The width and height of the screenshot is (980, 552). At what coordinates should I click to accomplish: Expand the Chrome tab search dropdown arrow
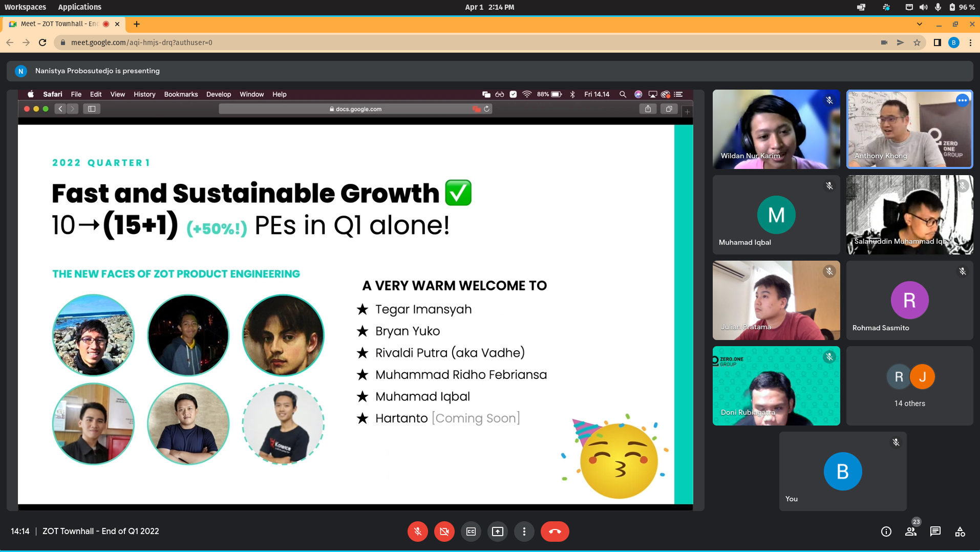[x=920, y=24]
